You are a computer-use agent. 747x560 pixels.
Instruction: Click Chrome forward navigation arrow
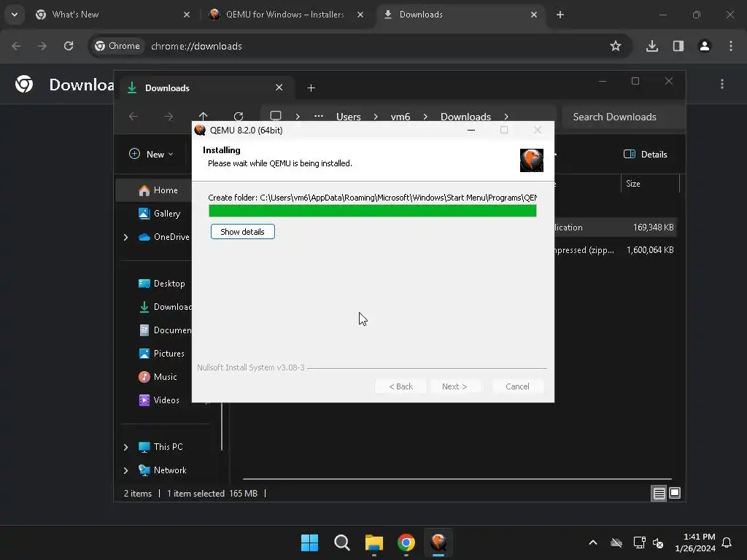coord(42,46)
